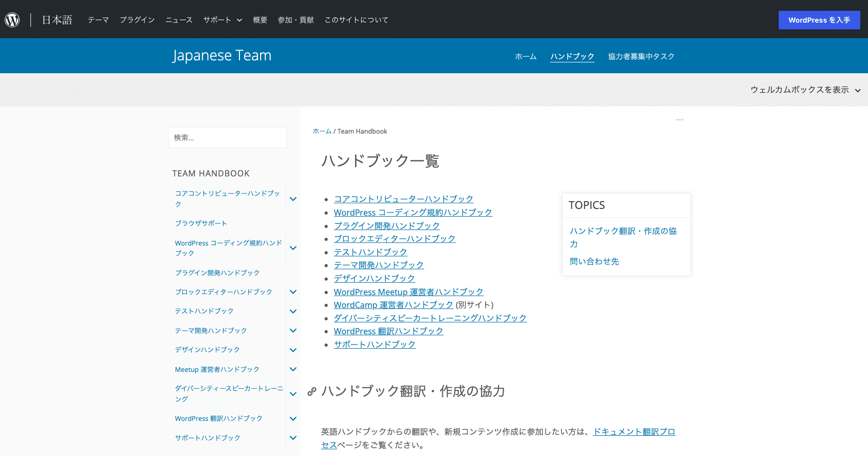Expand WordPress 翻訳ハンドブック sidebar chevron
This screenshot has height=456, width=868.
coord(293,419)
